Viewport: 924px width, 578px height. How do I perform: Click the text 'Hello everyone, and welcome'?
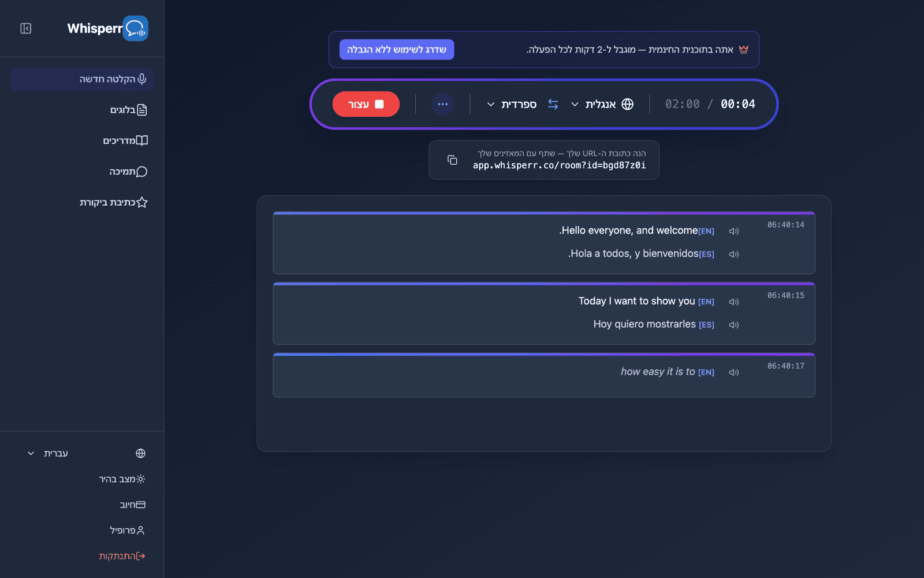(x=628, y=231)
